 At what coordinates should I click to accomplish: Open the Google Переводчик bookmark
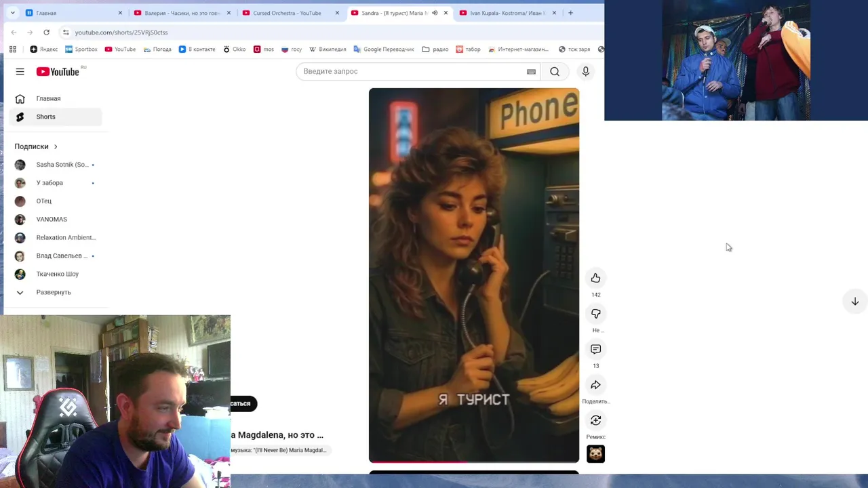(384, 49)
